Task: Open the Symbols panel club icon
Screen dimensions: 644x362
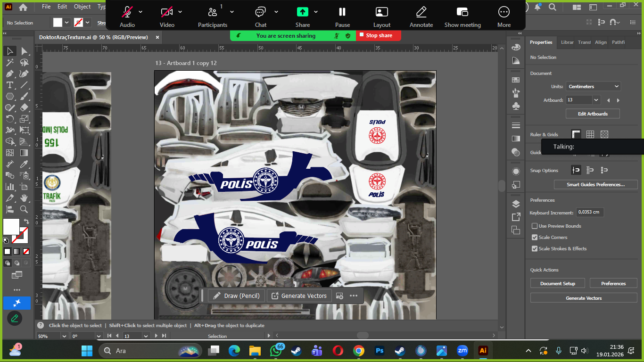Action: (x=516, y=107)
